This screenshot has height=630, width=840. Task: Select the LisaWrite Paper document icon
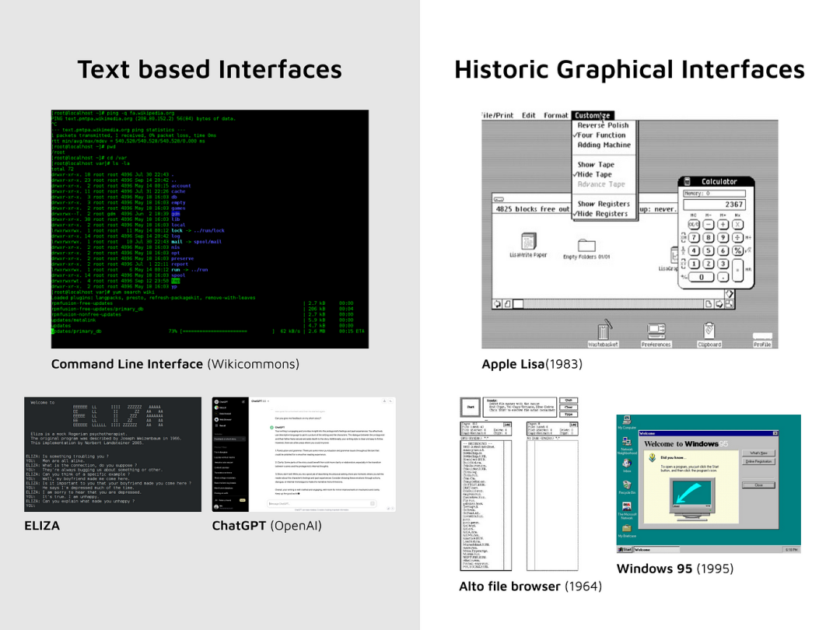click(528, 245)
